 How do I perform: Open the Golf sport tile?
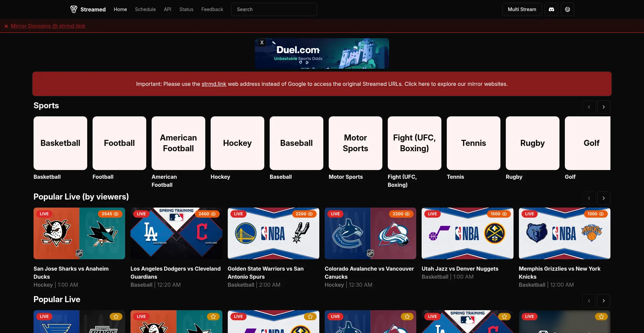point(588,143)
